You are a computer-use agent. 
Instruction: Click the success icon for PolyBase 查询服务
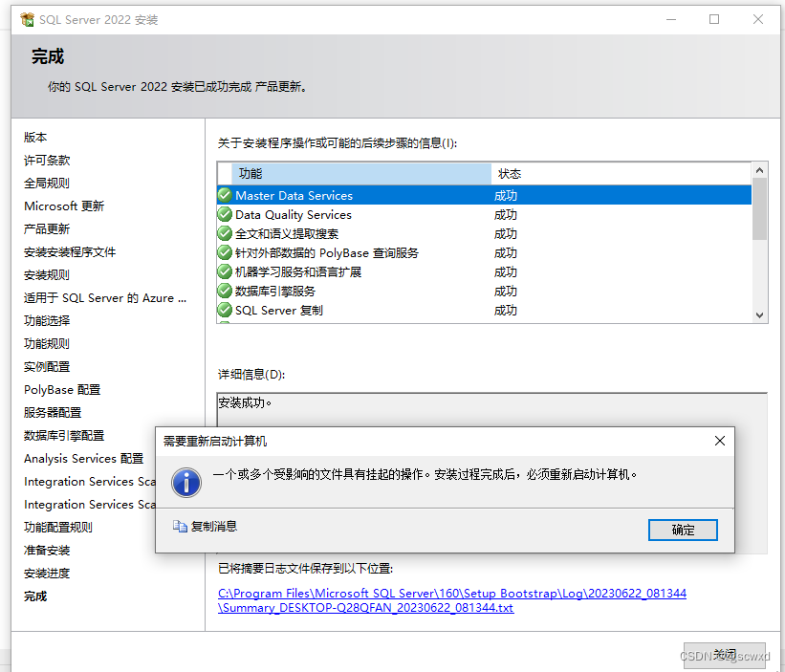click(x=225, y=252)
